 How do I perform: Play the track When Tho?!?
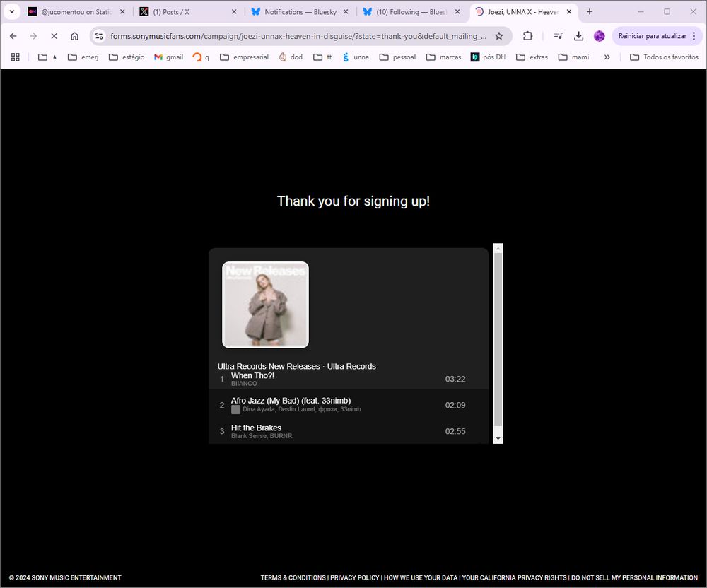(253, 375)
